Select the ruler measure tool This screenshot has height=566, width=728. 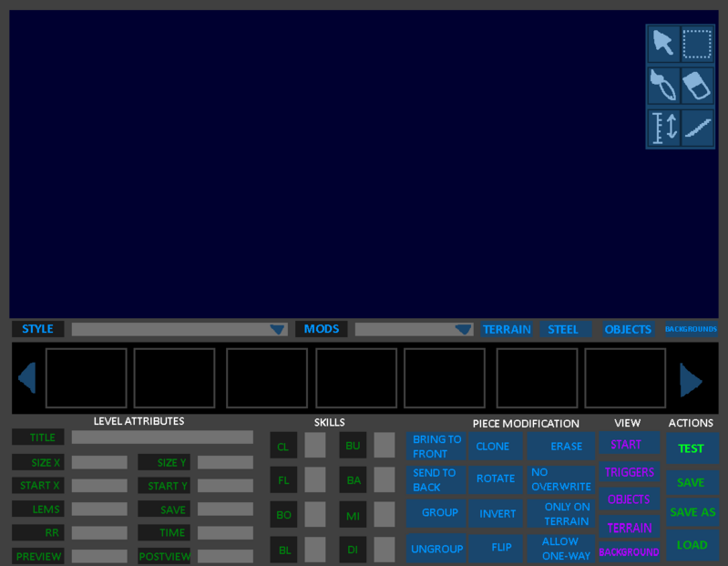[x=663, y=128]
